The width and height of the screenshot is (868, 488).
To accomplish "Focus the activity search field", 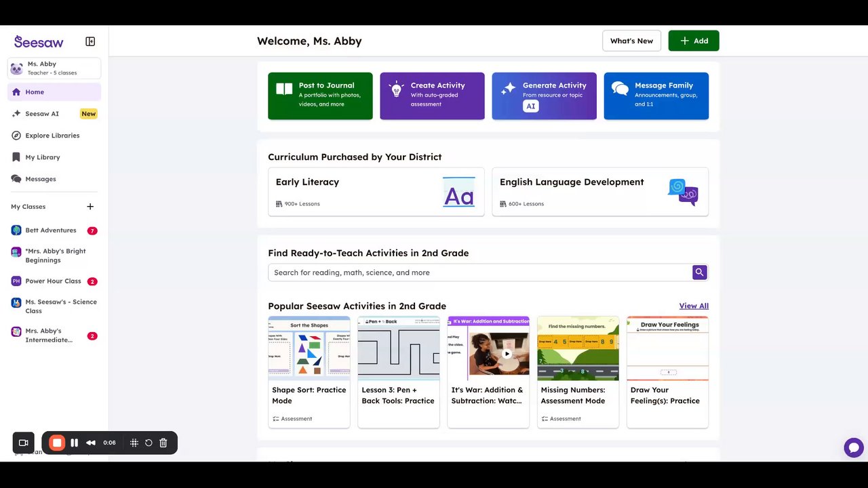I will point(480,272).
